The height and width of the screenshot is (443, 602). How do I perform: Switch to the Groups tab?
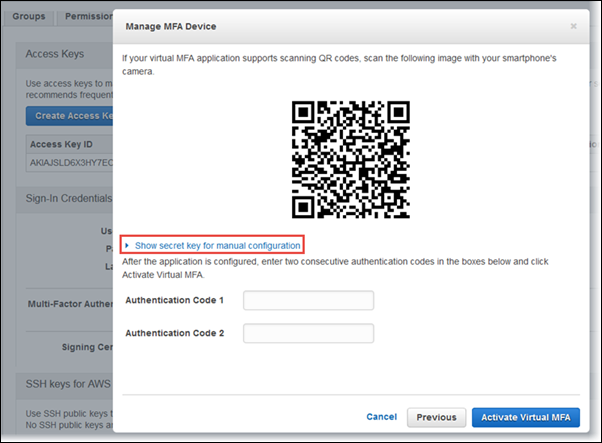click(x=29, y=17)
